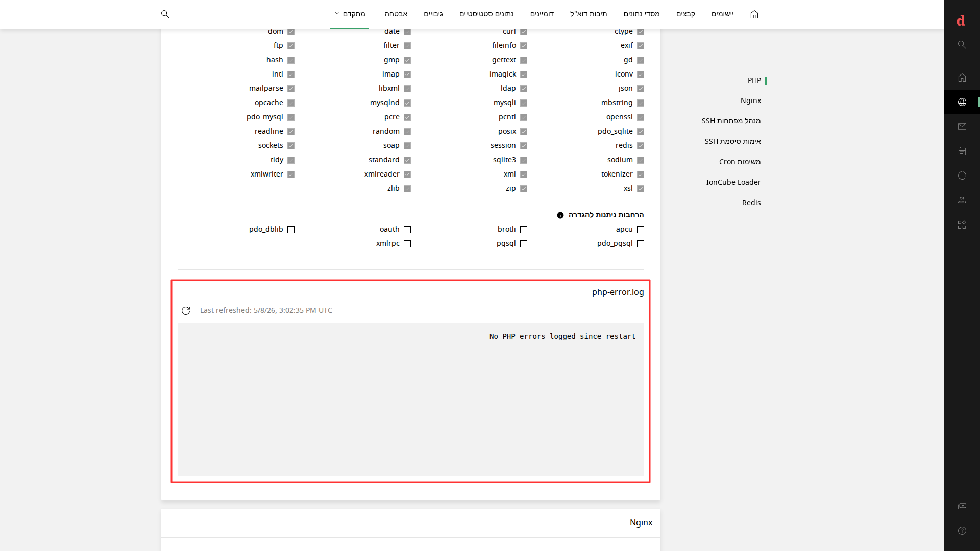This screenshot has width=980, height=551.
Task: Click the red d logo icon
Action: pos(961,20)
